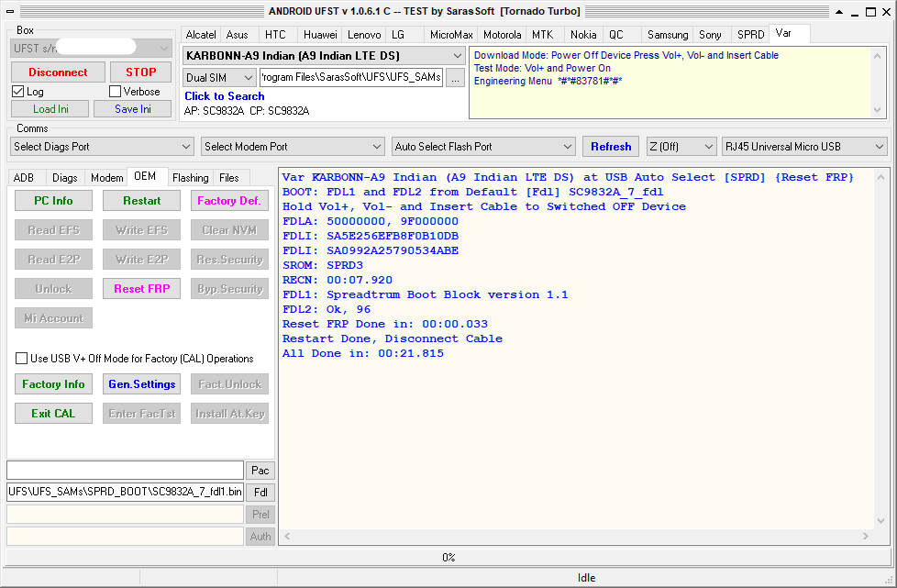The image size is (897, 588).
Task: Click the Fdl file path field
Action: [126, 492]
